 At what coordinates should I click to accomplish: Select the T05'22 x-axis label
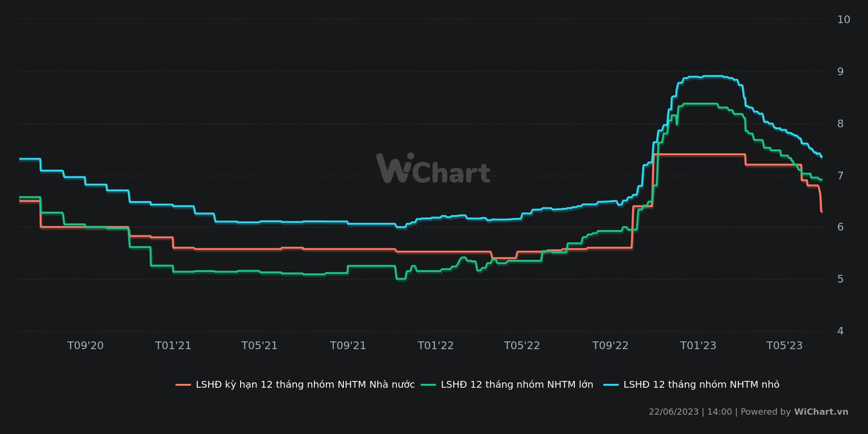(x=522, y=346)
